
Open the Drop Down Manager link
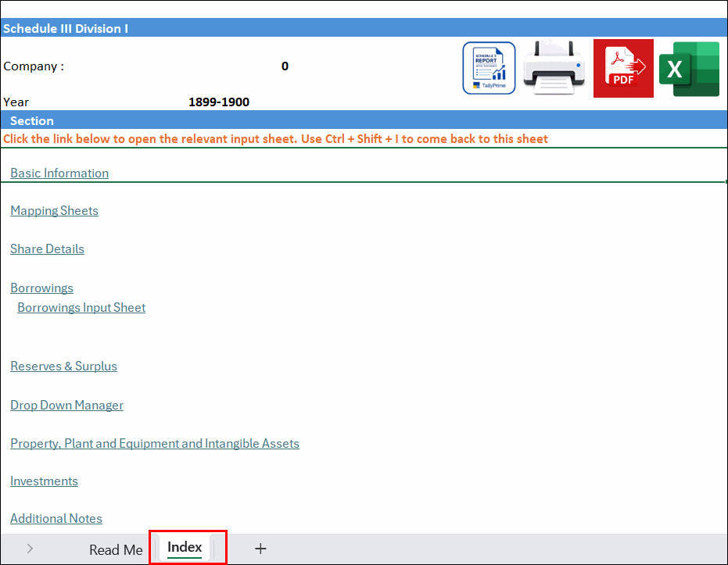67,405
